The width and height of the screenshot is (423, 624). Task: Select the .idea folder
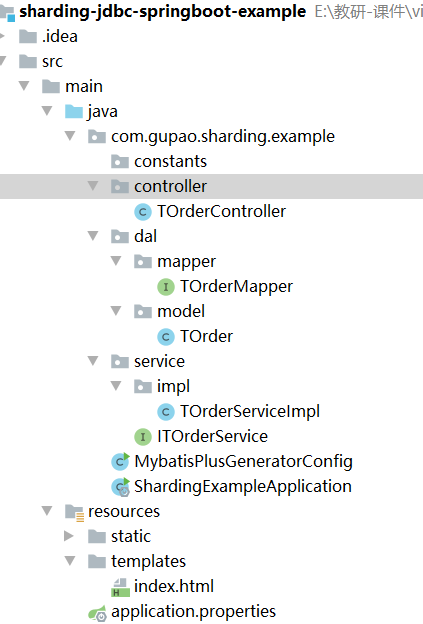[x=60, y=37]
